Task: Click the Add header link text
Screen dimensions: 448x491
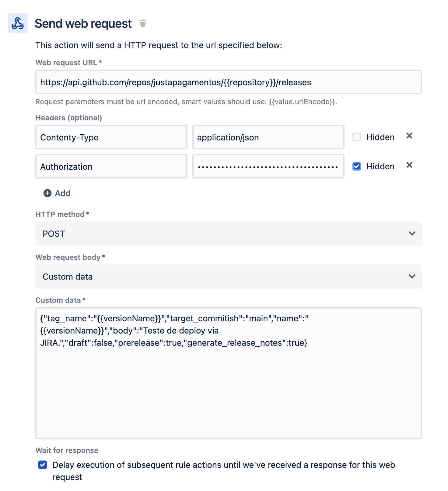Action: 63,193
